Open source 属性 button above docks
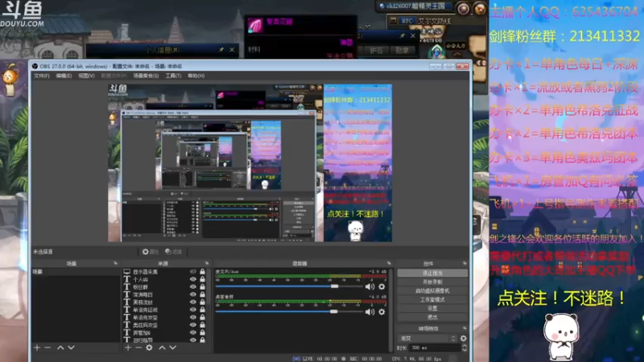Viewport: 644px width, 362px height. [x=151, y=252]
